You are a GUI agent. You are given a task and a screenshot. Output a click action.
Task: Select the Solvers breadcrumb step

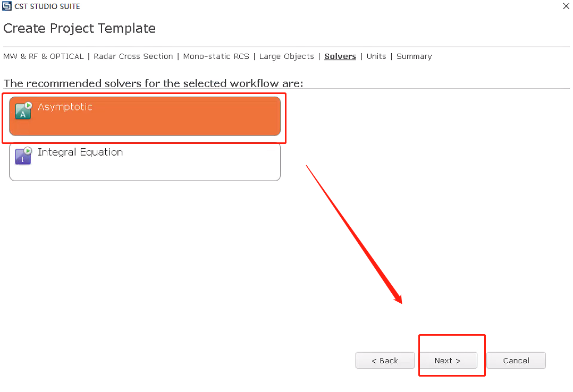(340, 56)
